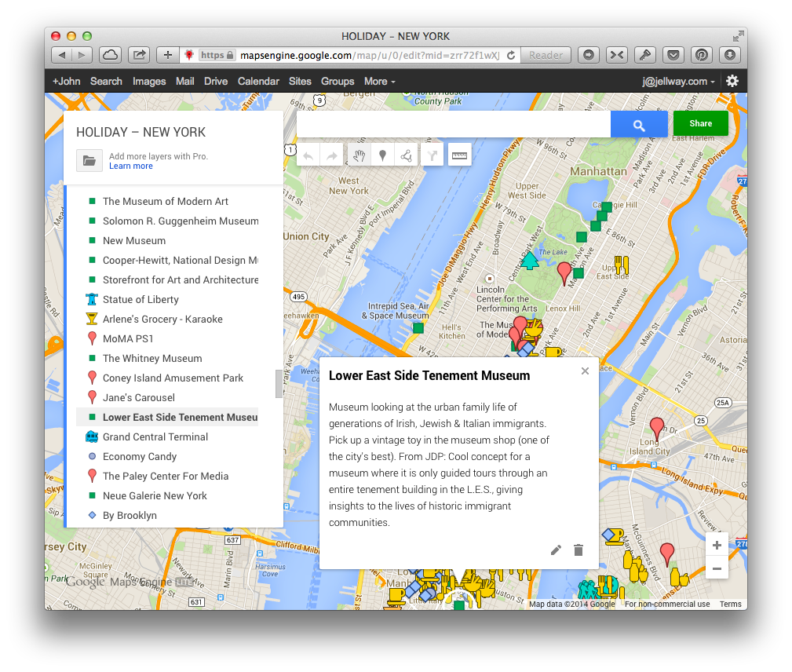This screenshot has height=672, width=792.
Task: Open Mail in Google bar
Action: [185, 82]
